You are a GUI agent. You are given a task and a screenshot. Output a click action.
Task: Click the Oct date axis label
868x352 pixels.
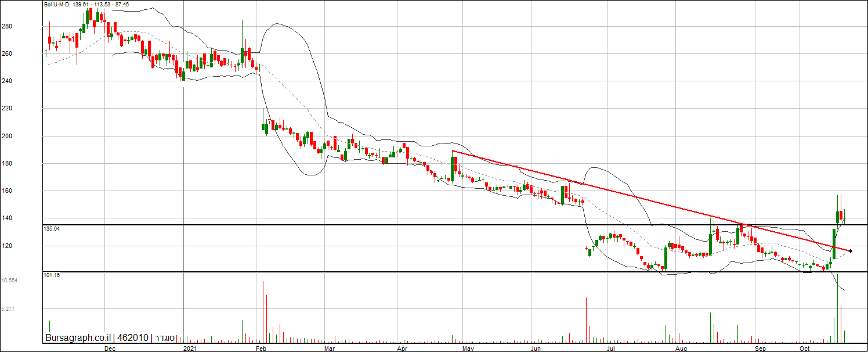click(x=805, y=349)
